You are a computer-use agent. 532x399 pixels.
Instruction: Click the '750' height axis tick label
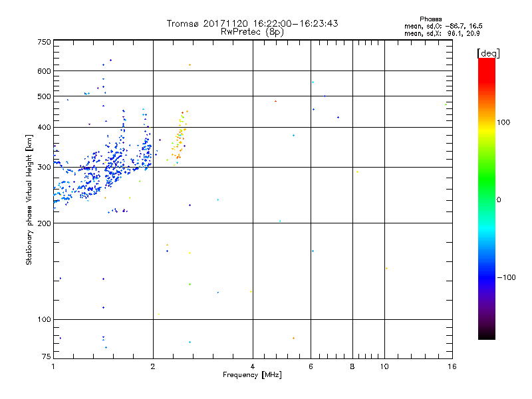[45, 42]
